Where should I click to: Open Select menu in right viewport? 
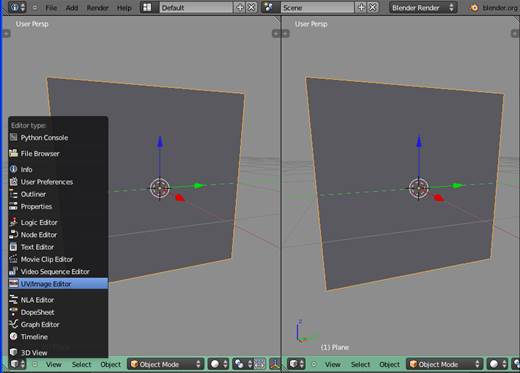click(360, 364)
